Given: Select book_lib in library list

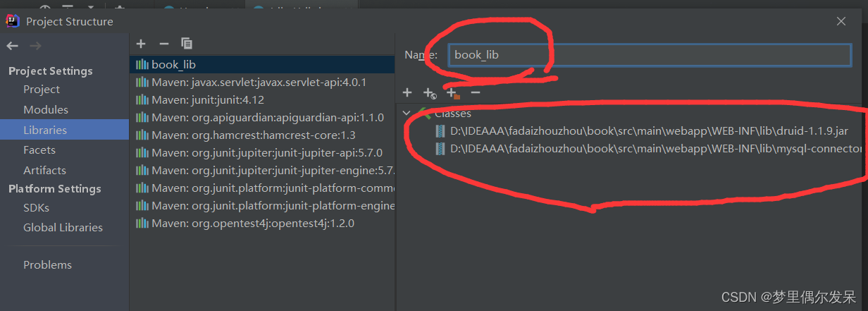Looking at the screenshot, I should tap(262, 64).
